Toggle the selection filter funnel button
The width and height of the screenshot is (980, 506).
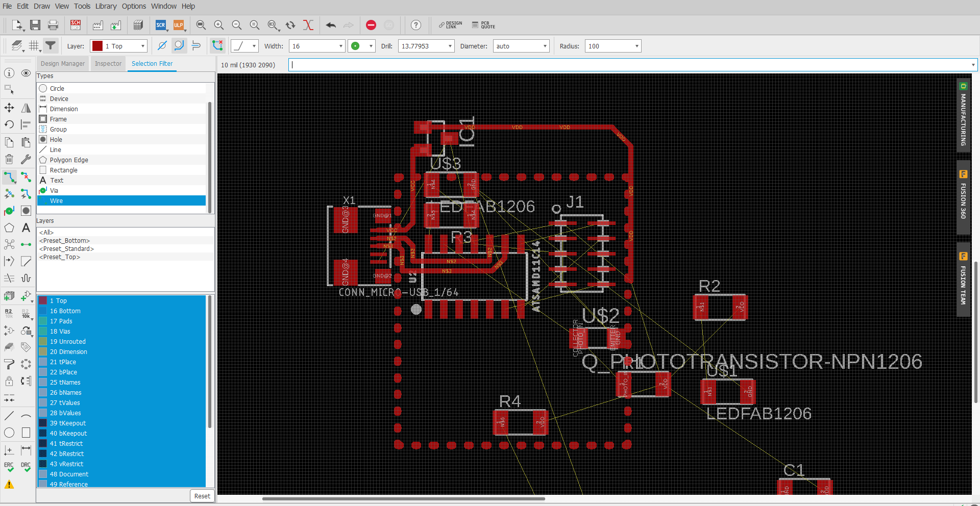(x=51, y=46)
